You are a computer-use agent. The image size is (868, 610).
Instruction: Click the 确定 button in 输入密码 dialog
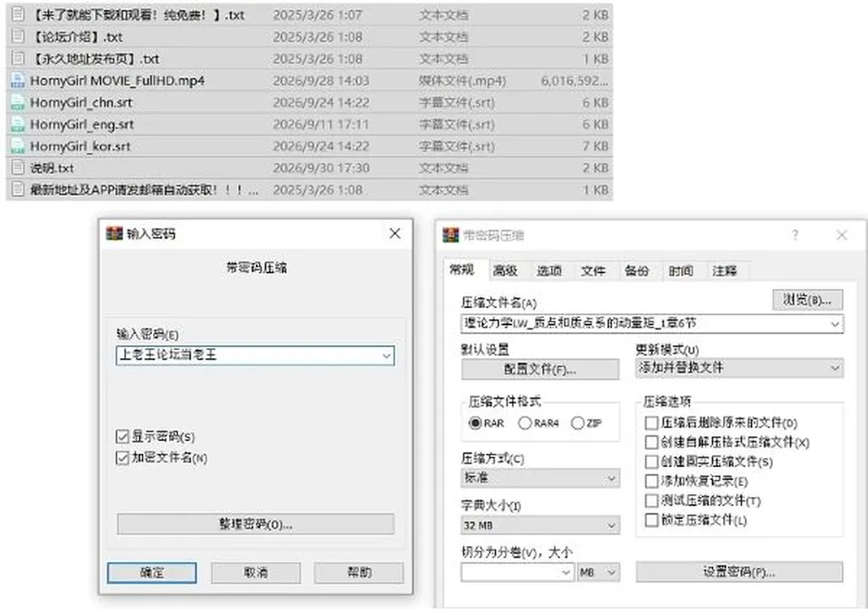point(152,572)
